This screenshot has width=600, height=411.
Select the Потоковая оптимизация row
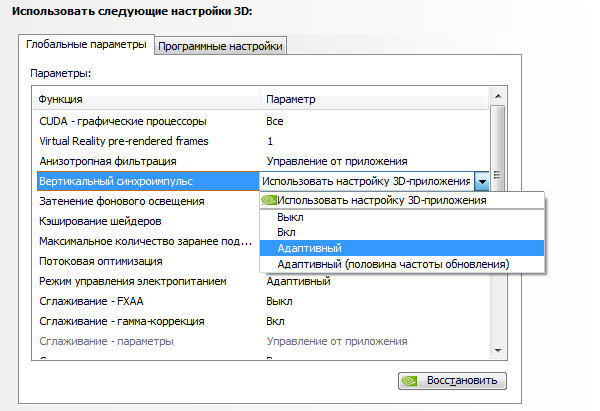click(x=147, y=261)
